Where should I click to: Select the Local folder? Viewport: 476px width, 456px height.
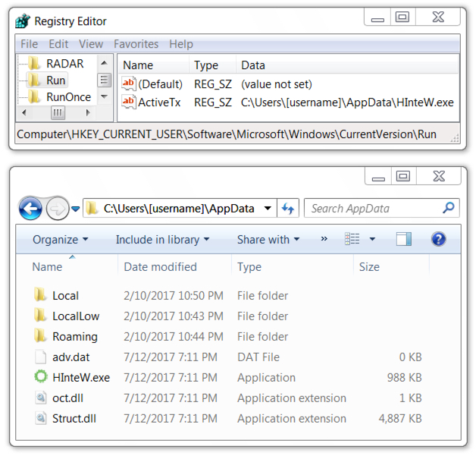coord(65,296)
